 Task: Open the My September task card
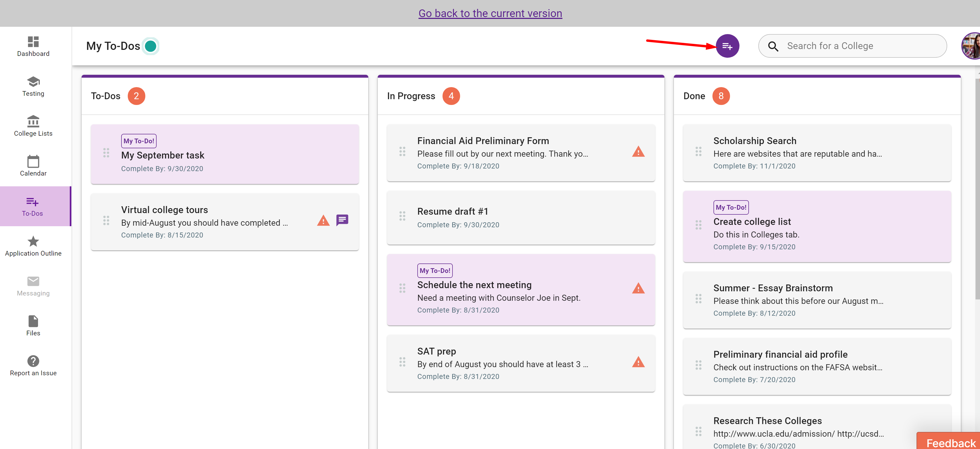click(225, 154)
